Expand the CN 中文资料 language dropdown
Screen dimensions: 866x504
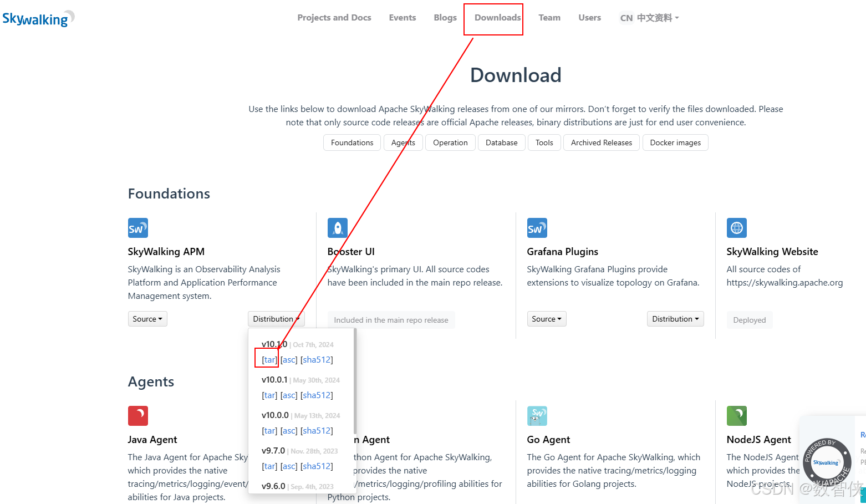coord(649,18)
